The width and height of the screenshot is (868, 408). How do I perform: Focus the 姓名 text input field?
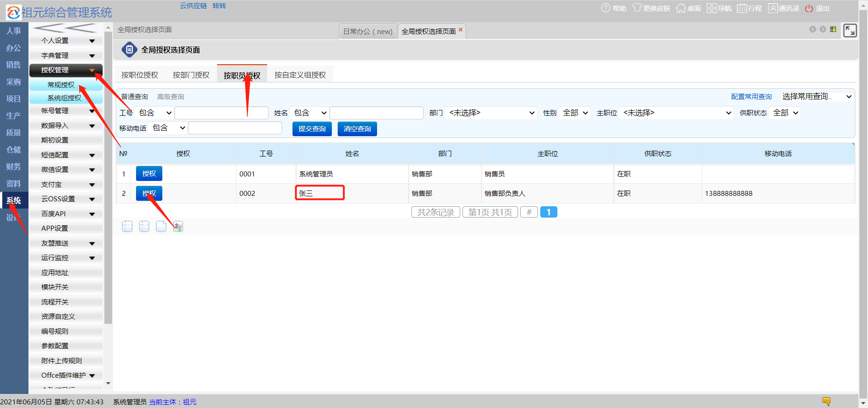(377, 113)
